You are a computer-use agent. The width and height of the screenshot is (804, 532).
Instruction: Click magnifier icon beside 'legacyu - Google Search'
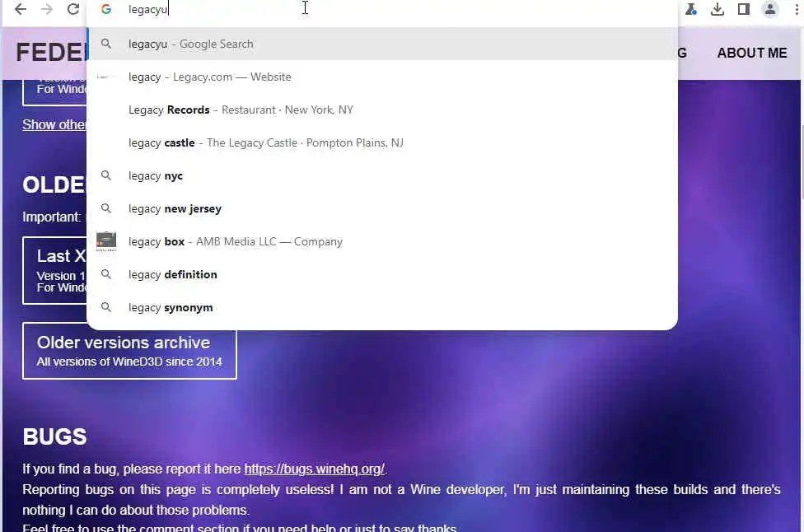(106, 44)
